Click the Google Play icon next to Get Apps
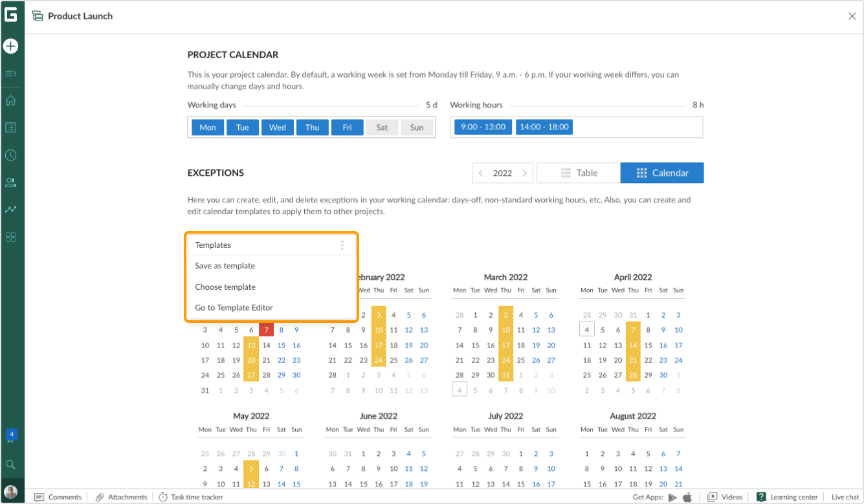The width and height of the screenshot is (864, 504). [673, 497]
